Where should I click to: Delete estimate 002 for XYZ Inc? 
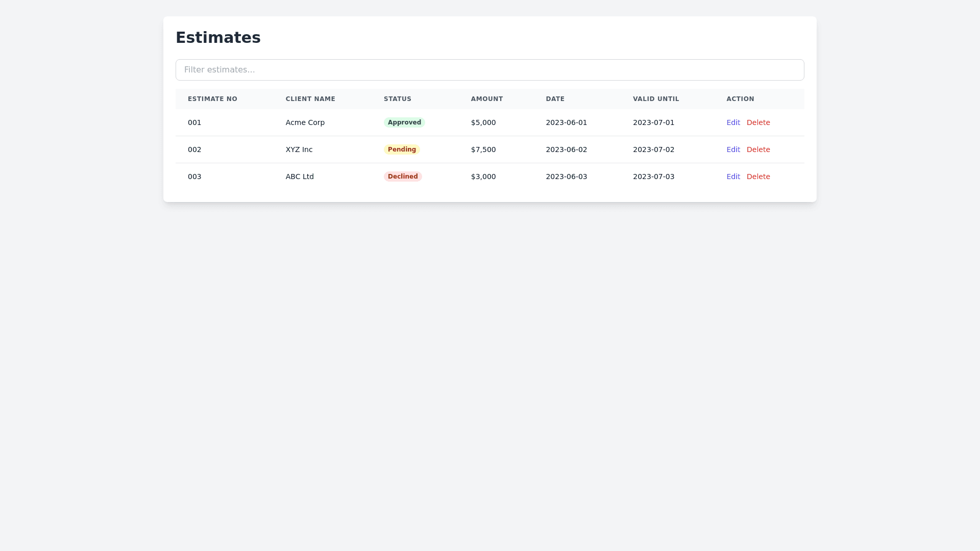pos(758,149)
